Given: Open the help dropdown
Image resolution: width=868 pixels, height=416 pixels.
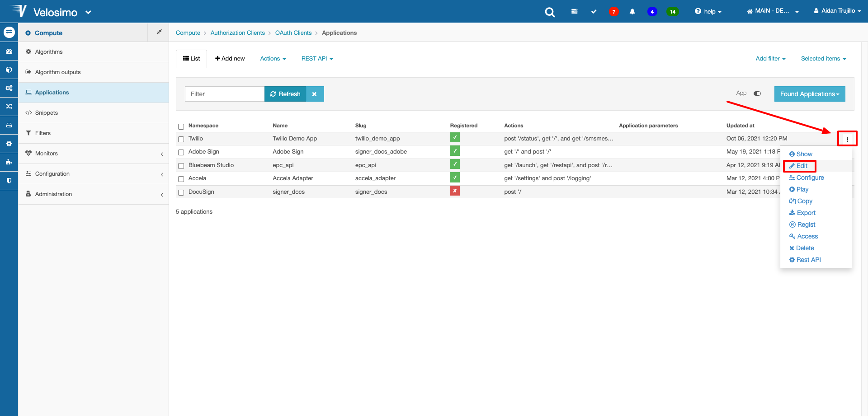Looking at the screenshot, I should coord(708,11).
